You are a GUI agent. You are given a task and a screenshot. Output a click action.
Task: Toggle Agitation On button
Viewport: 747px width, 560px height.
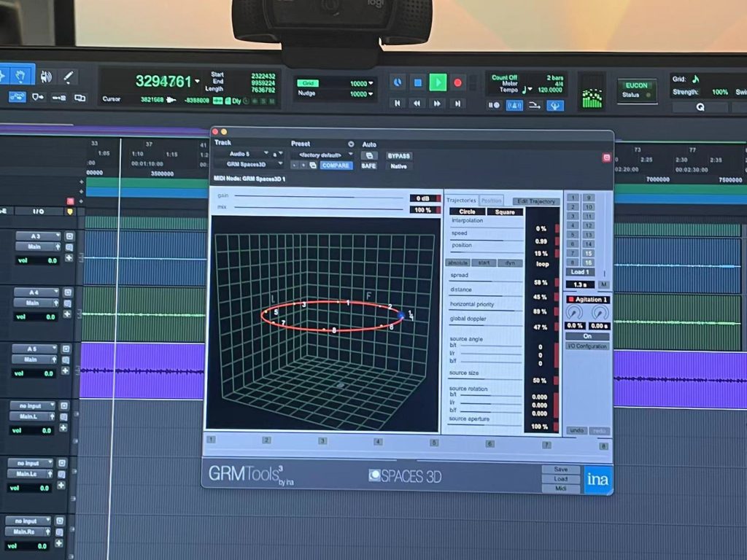pos(587,336)
